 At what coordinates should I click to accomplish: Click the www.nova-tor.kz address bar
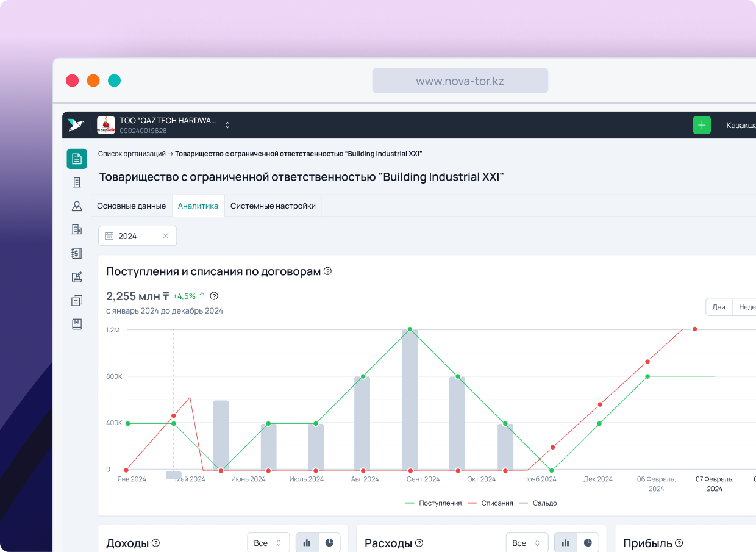click(x=460, y=81)
